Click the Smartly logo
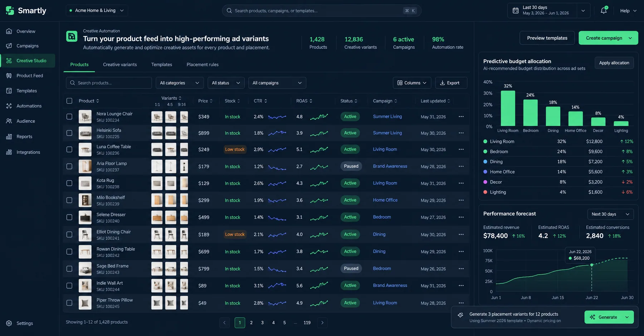Image resolution: width=644 pixels, height=336 pixels. [26, 10]
